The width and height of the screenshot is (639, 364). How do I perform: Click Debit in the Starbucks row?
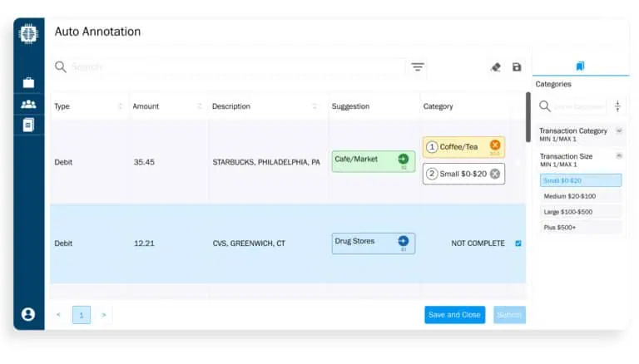63,162
